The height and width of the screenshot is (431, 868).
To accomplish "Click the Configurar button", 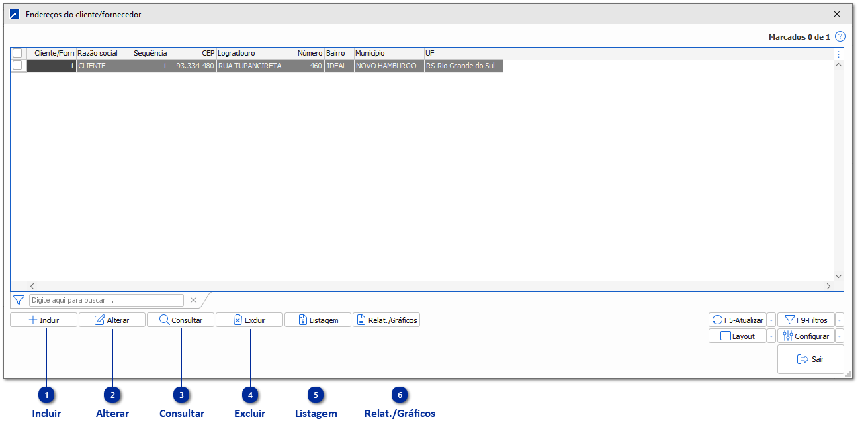I will click(x=806, y=336).
